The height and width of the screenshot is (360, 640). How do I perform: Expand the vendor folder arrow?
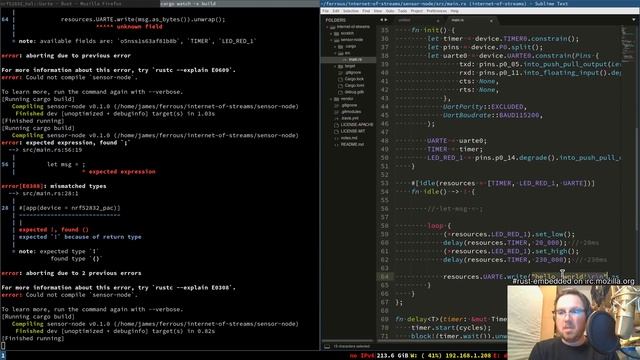point(331,99)
